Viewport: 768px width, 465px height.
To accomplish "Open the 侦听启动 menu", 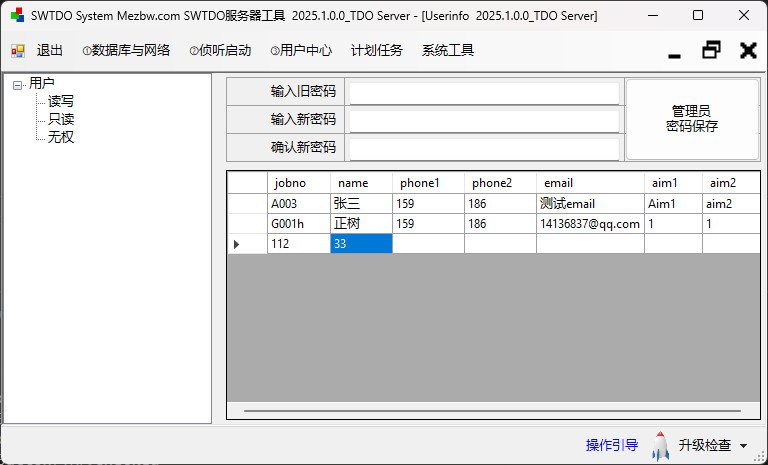I will pyautogui.click(x=219, y=51).
